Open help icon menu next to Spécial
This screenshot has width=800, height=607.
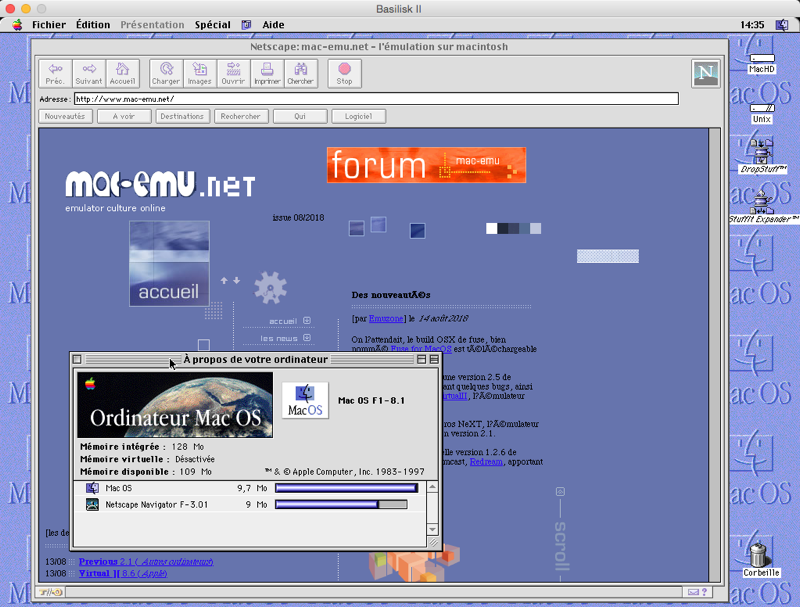(246, 24)
